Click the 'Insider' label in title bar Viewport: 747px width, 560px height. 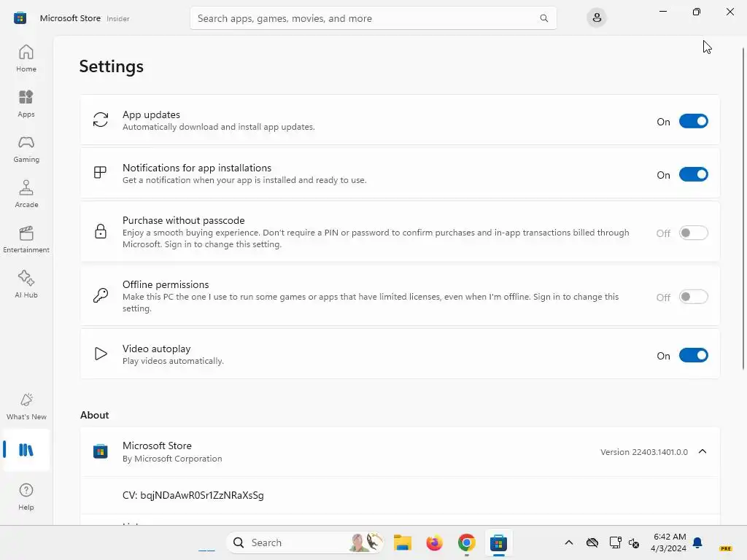117,18
